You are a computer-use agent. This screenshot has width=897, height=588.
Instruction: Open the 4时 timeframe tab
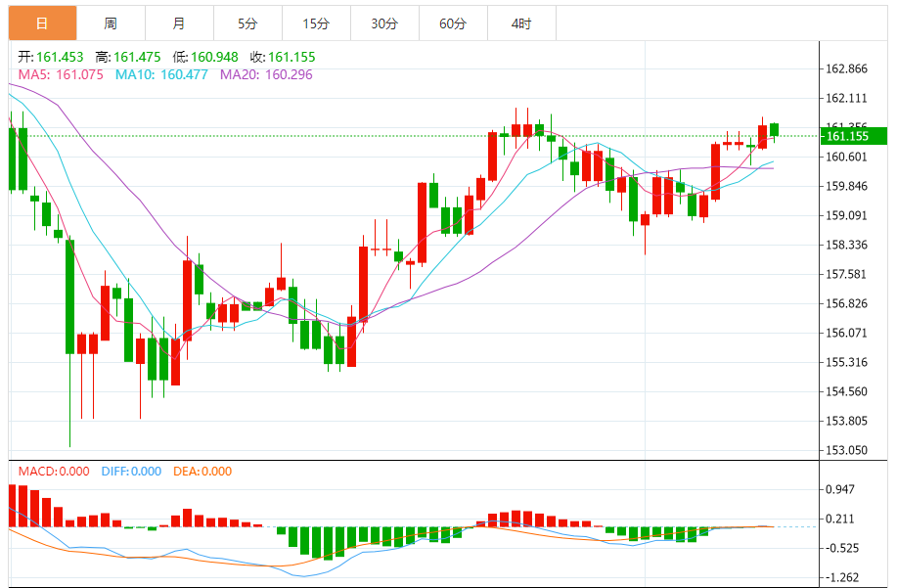[x=521, y=23]
